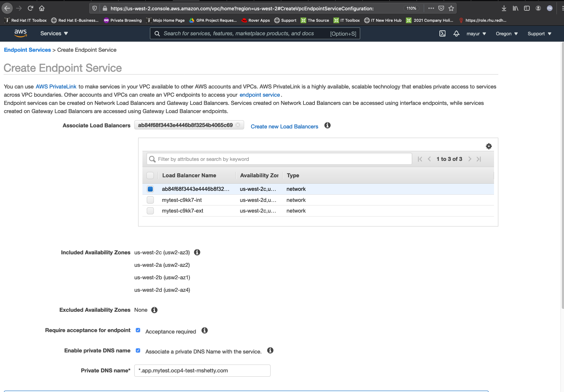Click info icon beside Create new Load Balancers

coord(327,126)
